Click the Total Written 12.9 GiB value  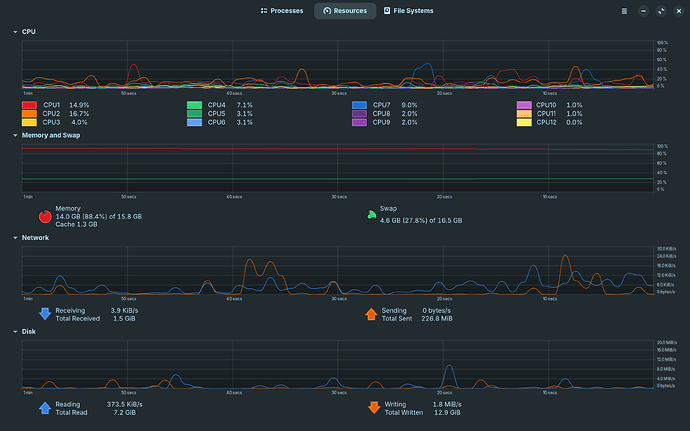447,413
